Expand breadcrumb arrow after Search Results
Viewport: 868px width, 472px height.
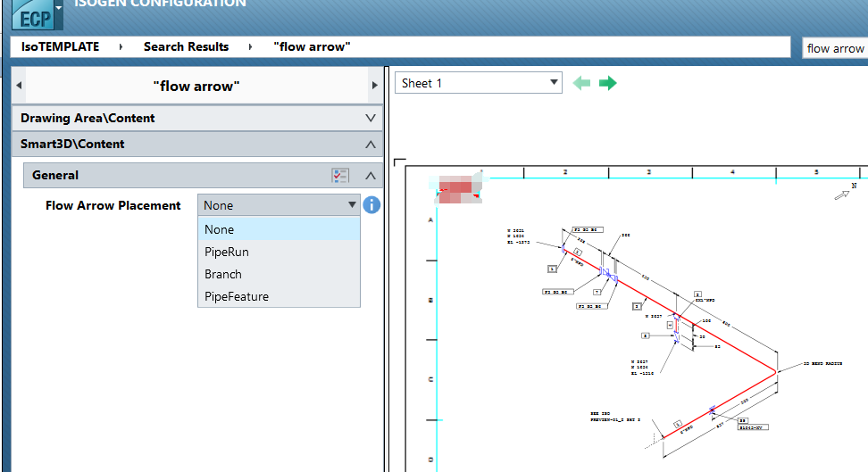(x=250, y=47)
